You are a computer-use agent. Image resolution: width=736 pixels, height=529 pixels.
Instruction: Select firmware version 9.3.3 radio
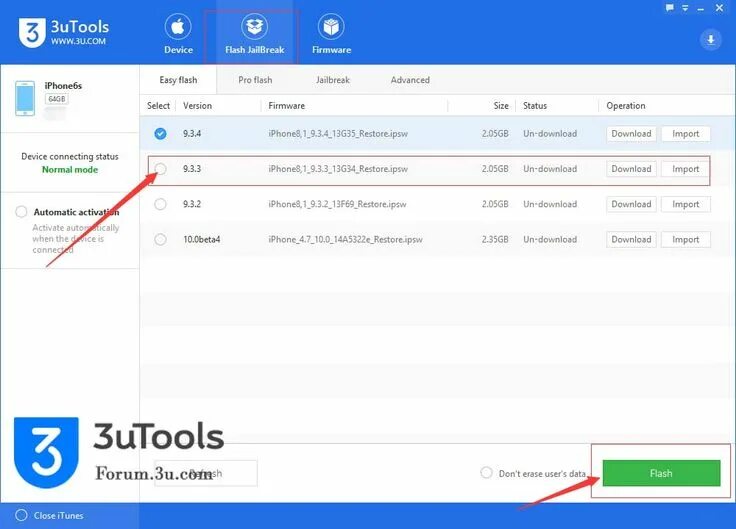160,169
